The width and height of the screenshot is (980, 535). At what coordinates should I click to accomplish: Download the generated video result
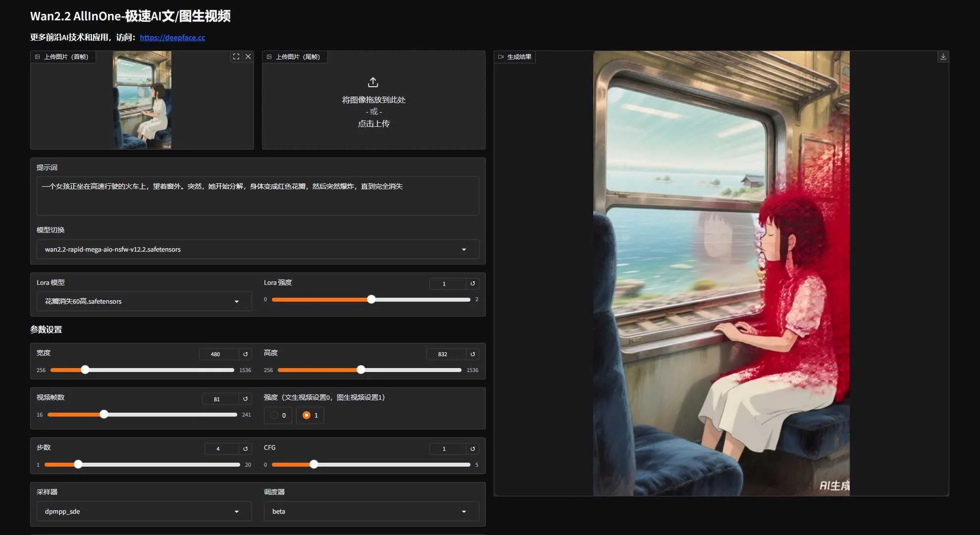click(x=943, y=56)
